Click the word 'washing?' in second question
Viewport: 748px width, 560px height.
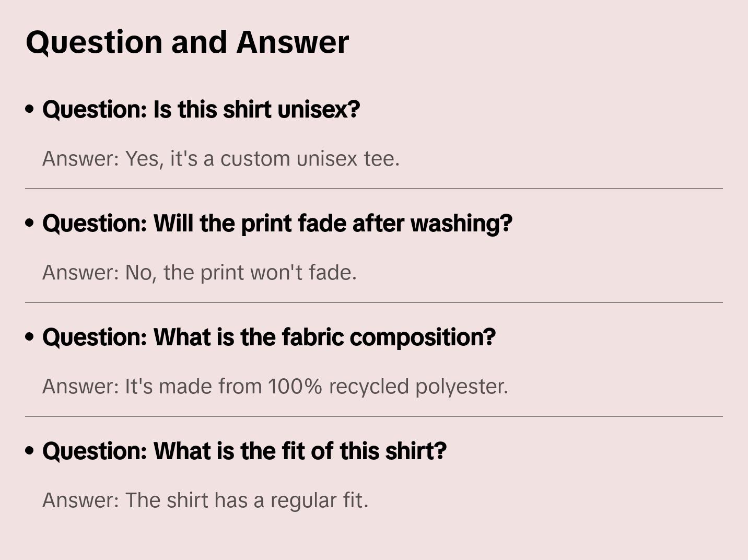coord(461,224)
